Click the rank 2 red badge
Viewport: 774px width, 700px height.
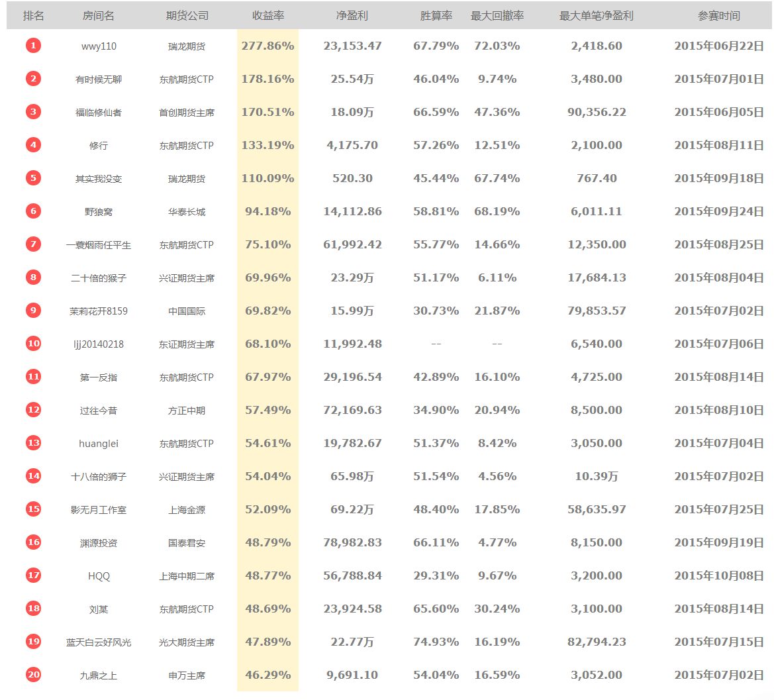33,79
